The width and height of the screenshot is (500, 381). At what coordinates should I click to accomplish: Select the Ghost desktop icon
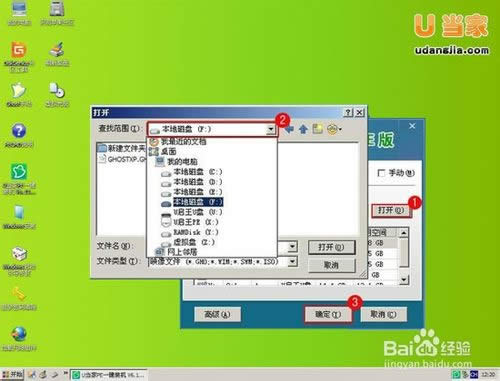click(x=19, y=94)
